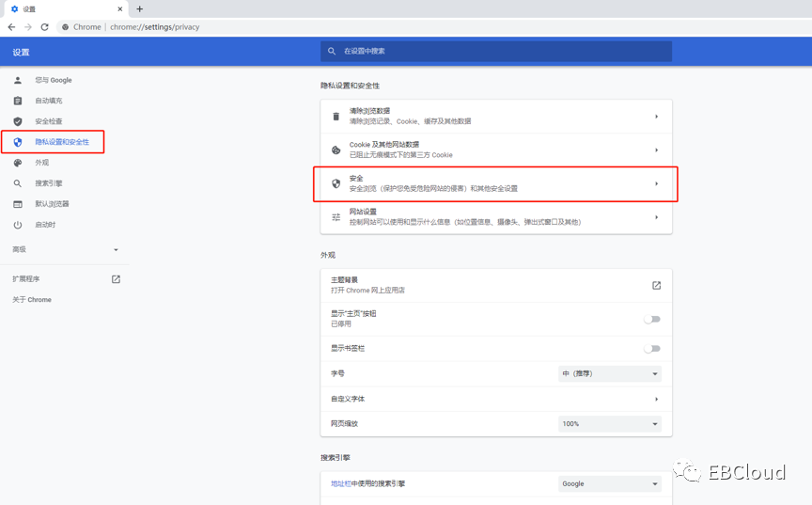The image size is (812, 505).
Task: Select 搜索引擎 in the sidebar menu
Action: pos(49,183)
